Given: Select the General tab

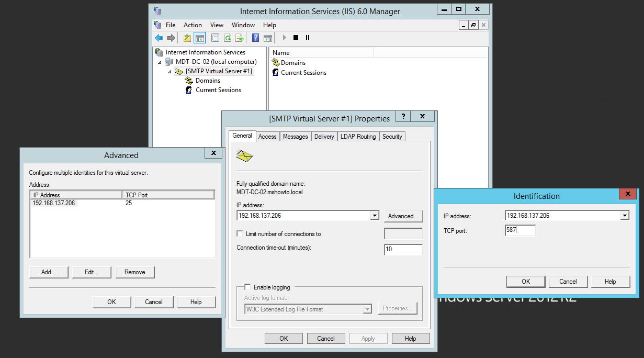Looking at the screenshot, I should pyautogui.click(x=242, y=136).
